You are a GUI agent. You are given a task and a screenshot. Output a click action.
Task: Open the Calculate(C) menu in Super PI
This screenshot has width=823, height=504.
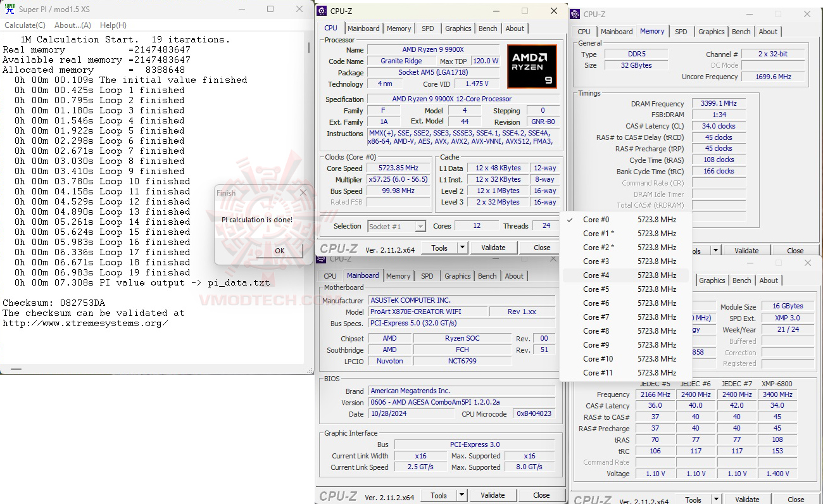[x=25, y=25]
